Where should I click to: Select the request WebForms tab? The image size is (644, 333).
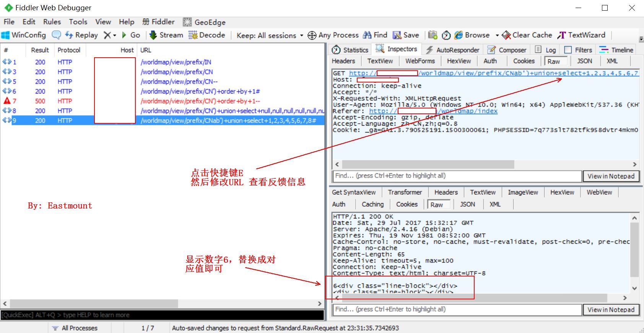pyautogui.click(x=420, y=61)
